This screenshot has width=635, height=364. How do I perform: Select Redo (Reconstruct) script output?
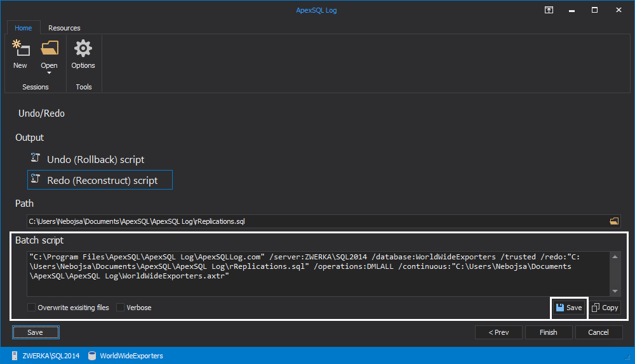point(100,180)
